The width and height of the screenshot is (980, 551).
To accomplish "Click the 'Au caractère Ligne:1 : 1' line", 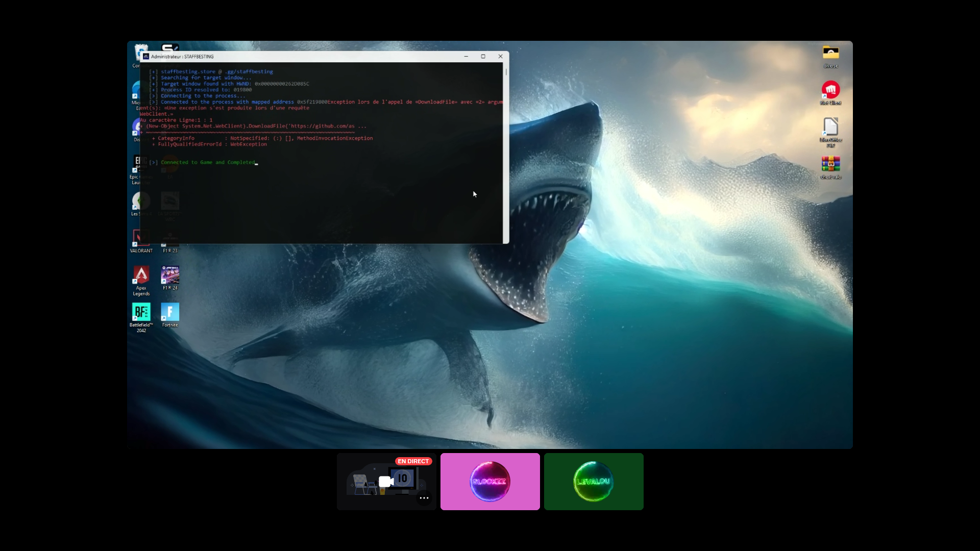I will point(176,120).
